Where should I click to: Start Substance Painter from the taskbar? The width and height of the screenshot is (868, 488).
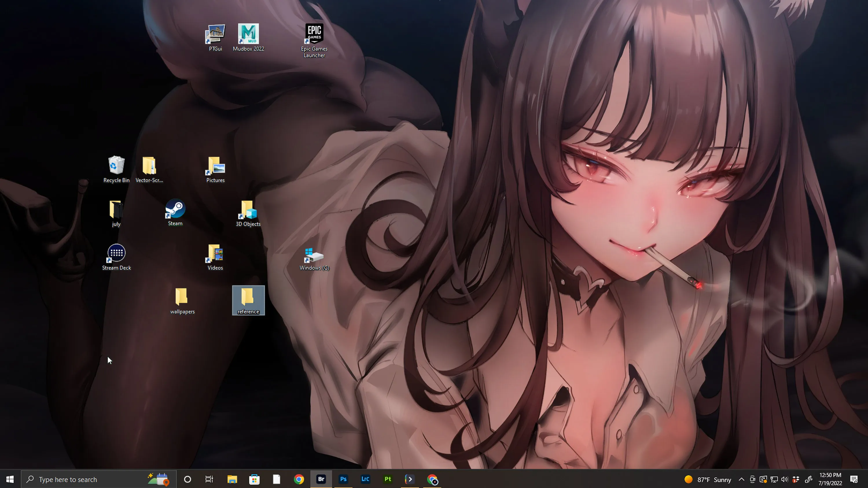point(387,479)
